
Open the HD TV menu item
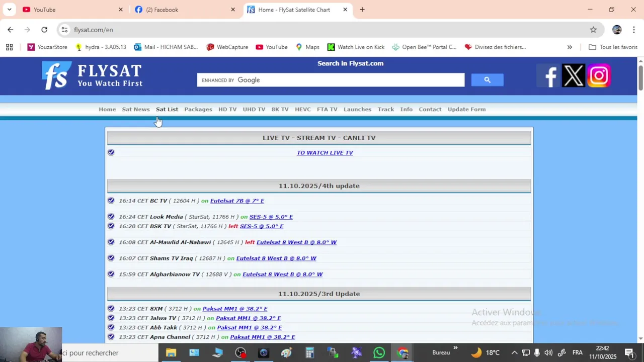(x=227, y=109)
